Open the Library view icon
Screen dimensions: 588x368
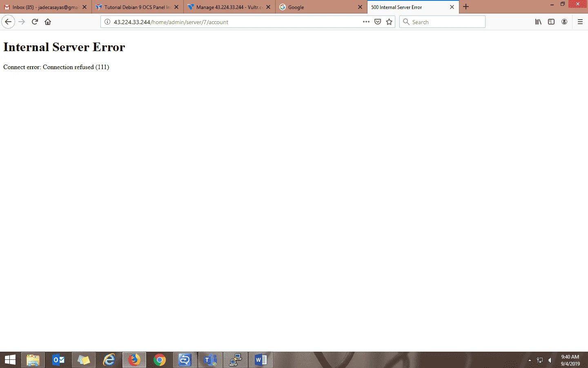(538, 22)
